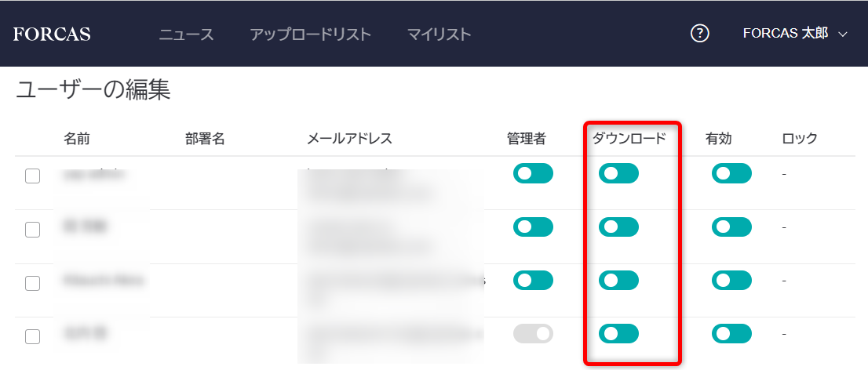The image size is (868, 370).
Task: Toggle 管理者 switch in third row
Action: (533, 280)
